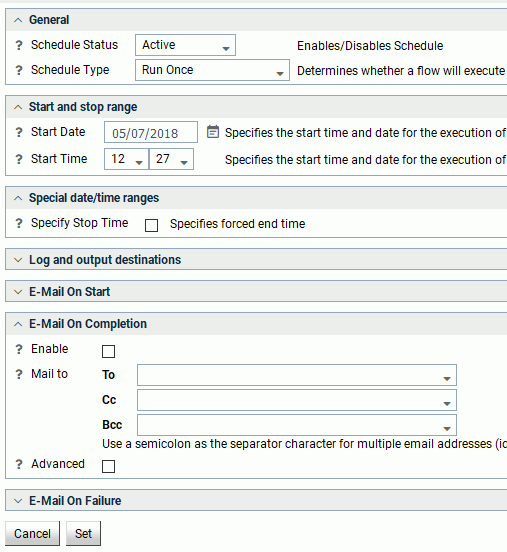Click the Set button
The image size is (507, 552).
click(x=83, y=534)
